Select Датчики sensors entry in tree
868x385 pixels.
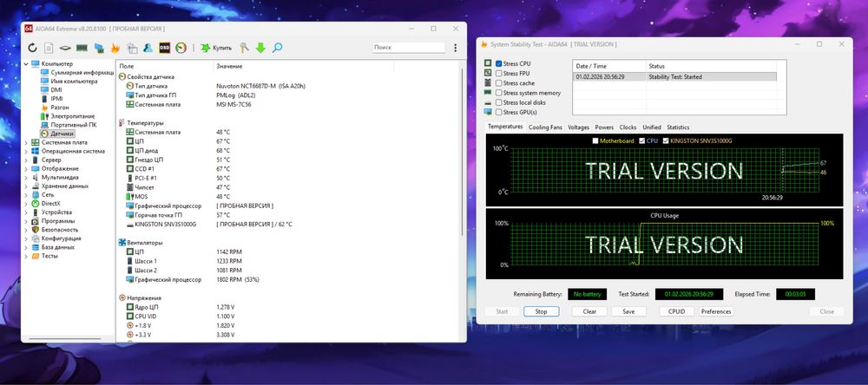coord(62,134)
